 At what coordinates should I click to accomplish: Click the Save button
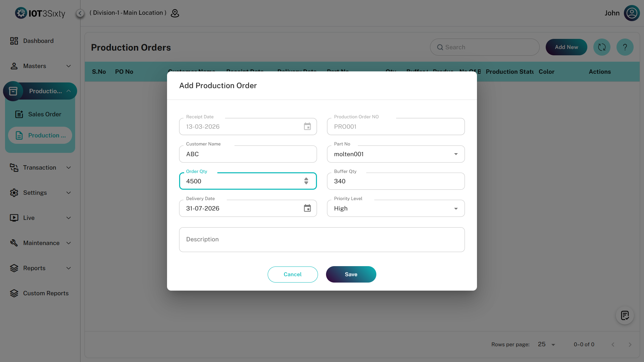[x=351, y=274]
